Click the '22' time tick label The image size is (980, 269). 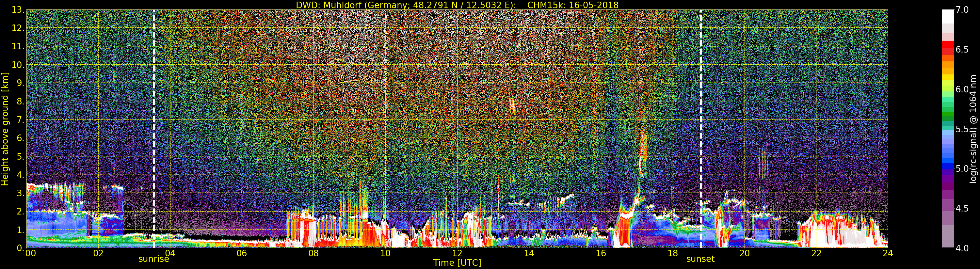point(816,253)
